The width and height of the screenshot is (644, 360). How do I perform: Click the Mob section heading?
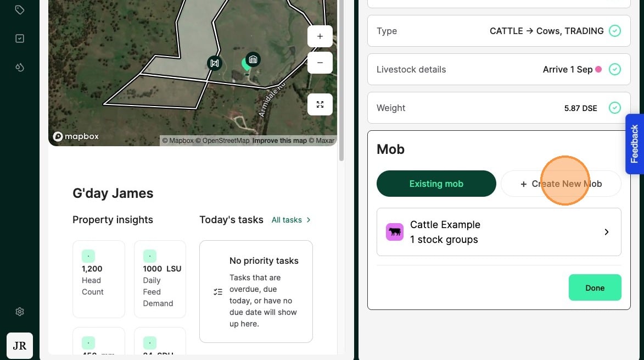tap(390, 149)
